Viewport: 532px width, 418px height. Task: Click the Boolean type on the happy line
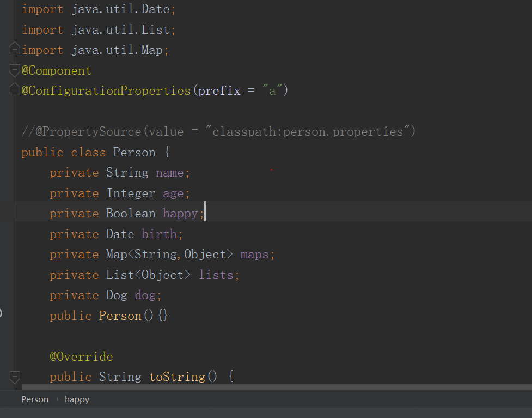131,213
